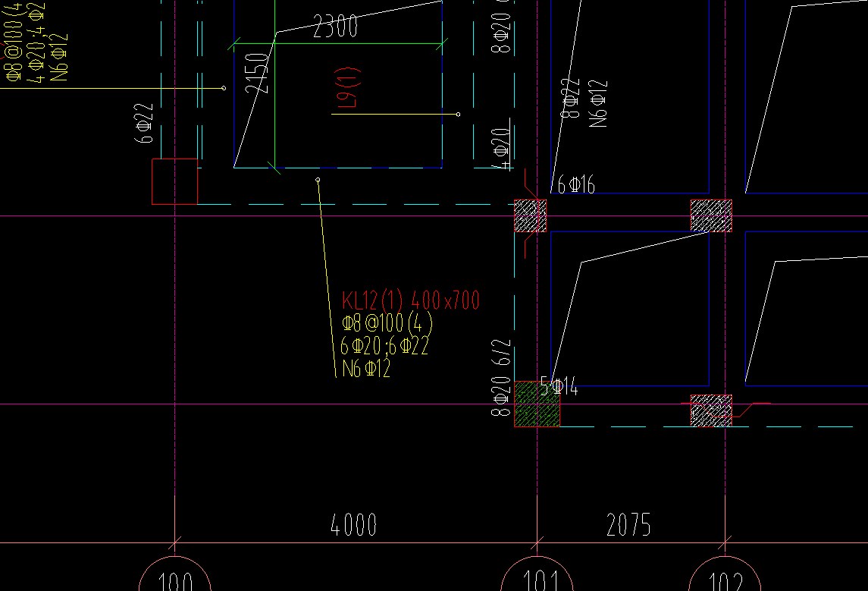Viewport: 868px width, 591px height.
Task: Pick the upper hatched column on axis 102
Action: coord(711,216)
